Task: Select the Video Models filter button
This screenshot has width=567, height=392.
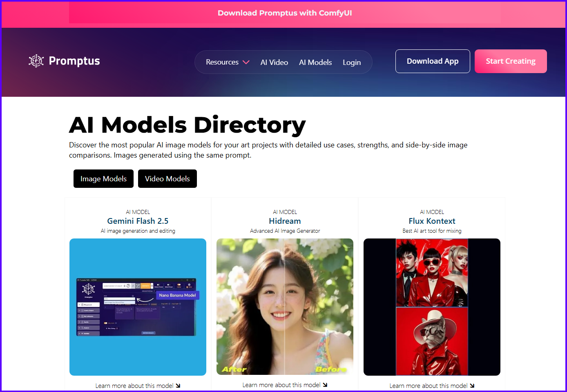Action: (x=167, y=179)
